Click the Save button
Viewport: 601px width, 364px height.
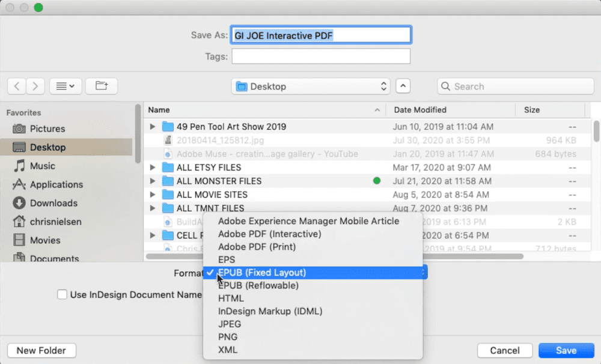click(566, 350)
